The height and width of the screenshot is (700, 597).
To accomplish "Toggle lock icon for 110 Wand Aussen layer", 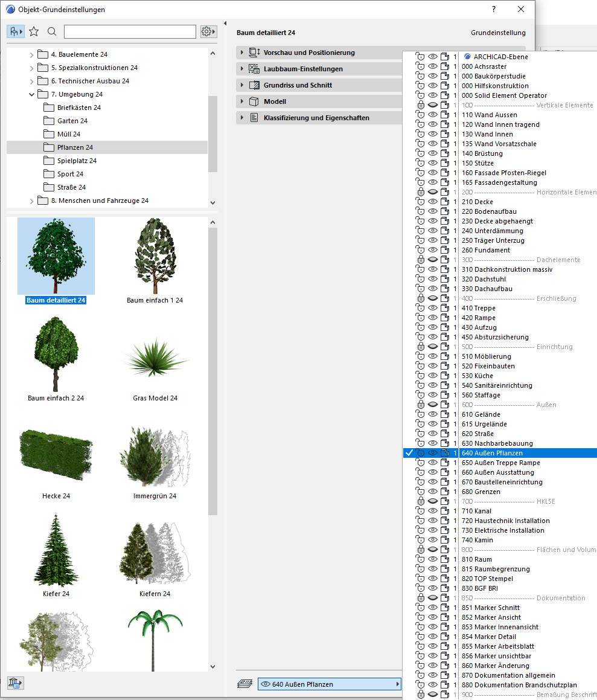I will point(420,115).
